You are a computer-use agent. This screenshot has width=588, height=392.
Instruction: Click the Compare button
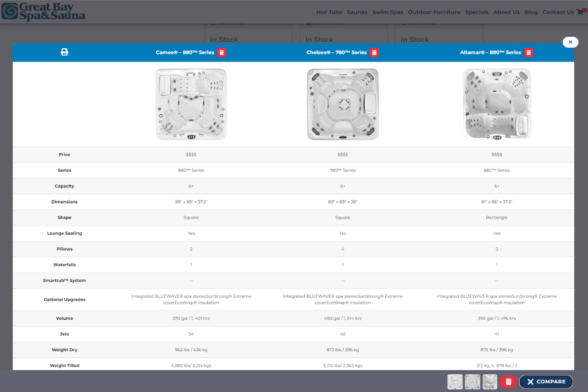coord(546,382)
